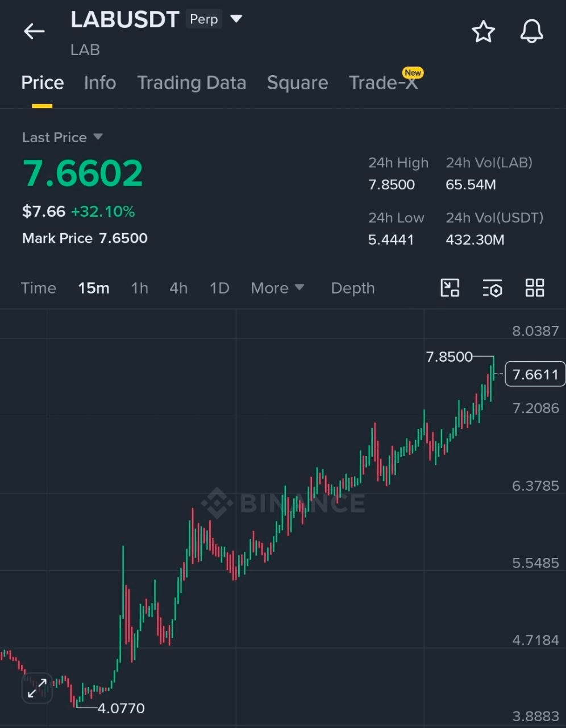Tap the 24h Vol(USDT) value 432.30M
Image resolution: width=566 pixels, height=728 pixels.
click(x=475, y=240)
